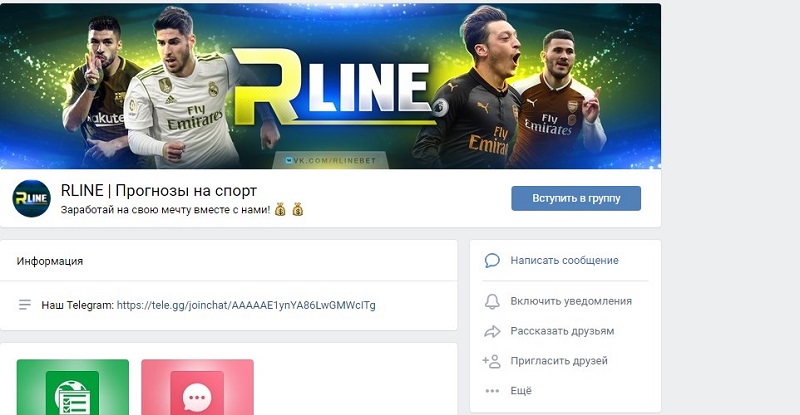Click the share arrow icon
Viewport: 800px width, 415px height.
[492, 331]
